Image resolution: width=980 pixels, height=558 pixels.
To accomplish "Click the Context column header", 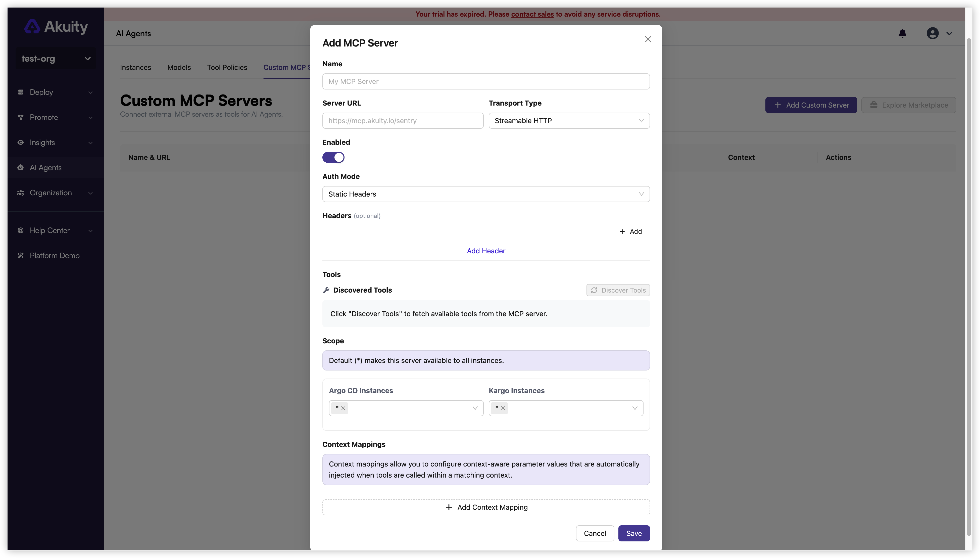I will (x=741, y=158).
